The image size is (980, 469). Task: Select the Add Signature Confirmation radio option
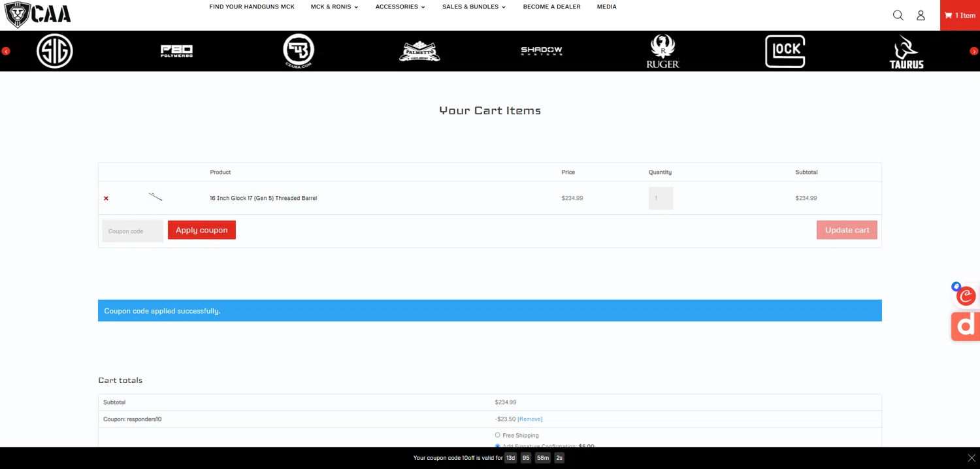(497, 446)
